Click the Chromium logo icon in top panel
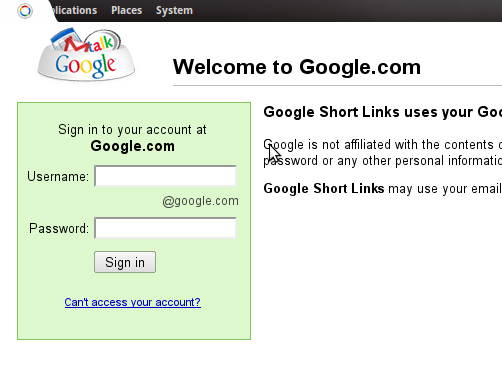 coord(25,11)
